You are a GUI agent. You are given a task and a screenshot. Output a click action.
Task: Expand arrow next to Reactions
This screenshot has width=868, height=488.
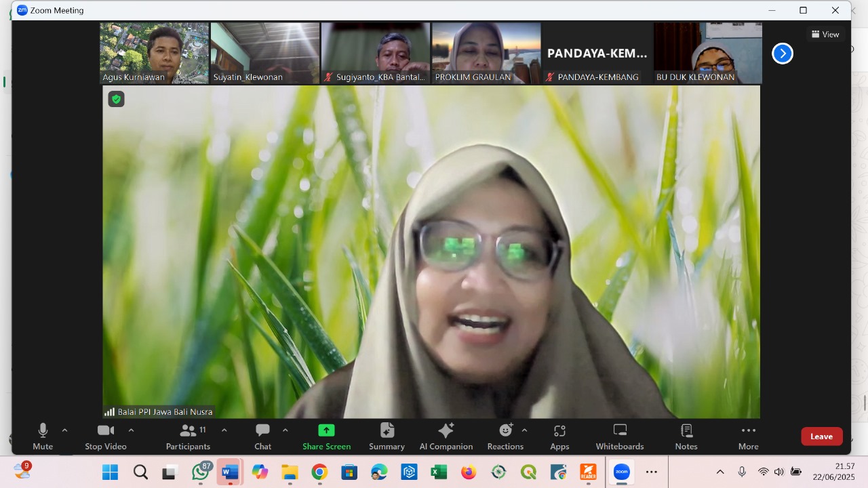click(524, 430)
